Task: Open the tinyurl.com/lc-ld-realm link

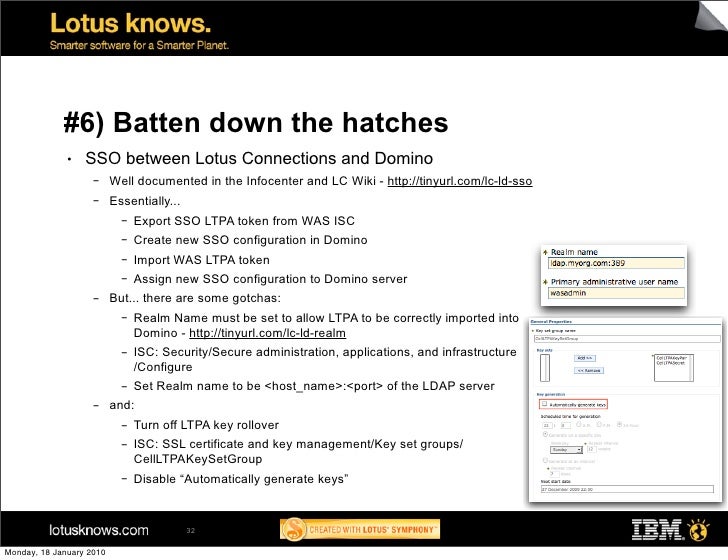Action: coord(267,333)
